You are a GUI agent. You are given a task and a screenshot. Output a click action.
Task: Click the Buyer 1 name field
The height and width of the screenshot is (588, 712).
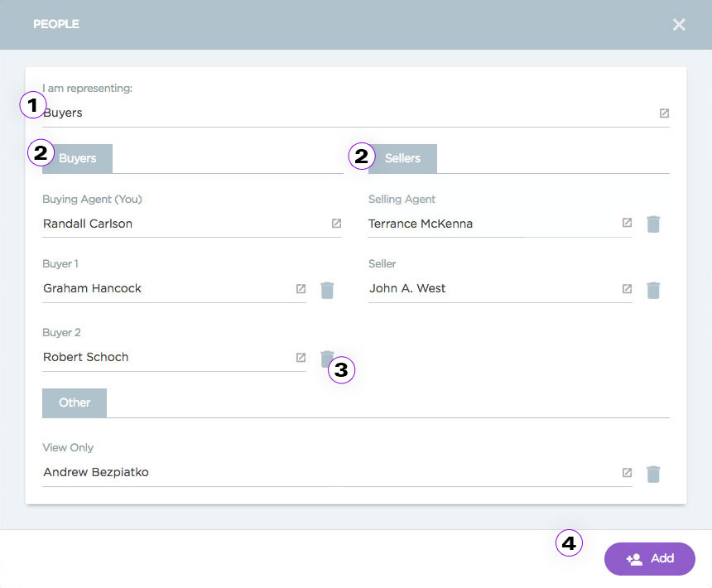[166, 289]
